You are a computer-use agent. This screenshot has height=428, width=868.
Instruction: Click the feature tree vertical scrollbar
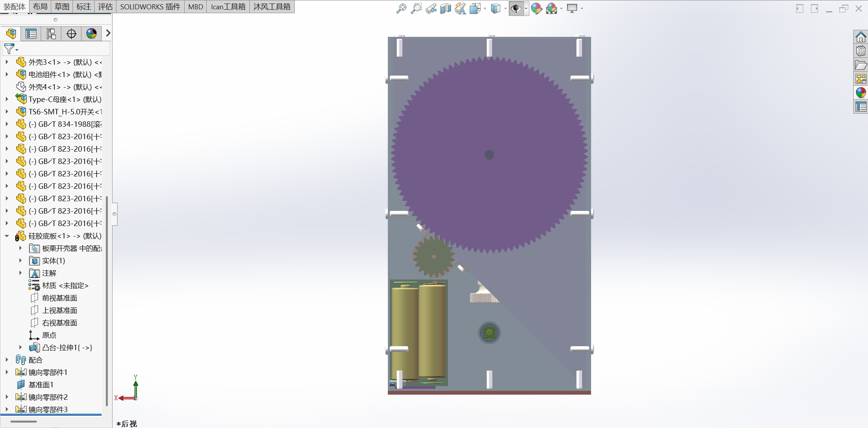pyautogui.click(x=107, y=301)
